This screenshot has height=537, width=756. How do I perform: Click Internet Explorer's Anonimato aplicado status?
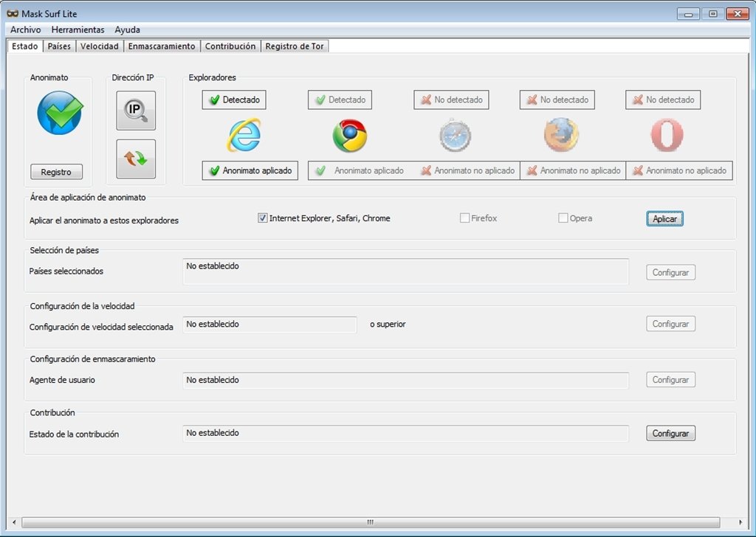coord(250,170)
